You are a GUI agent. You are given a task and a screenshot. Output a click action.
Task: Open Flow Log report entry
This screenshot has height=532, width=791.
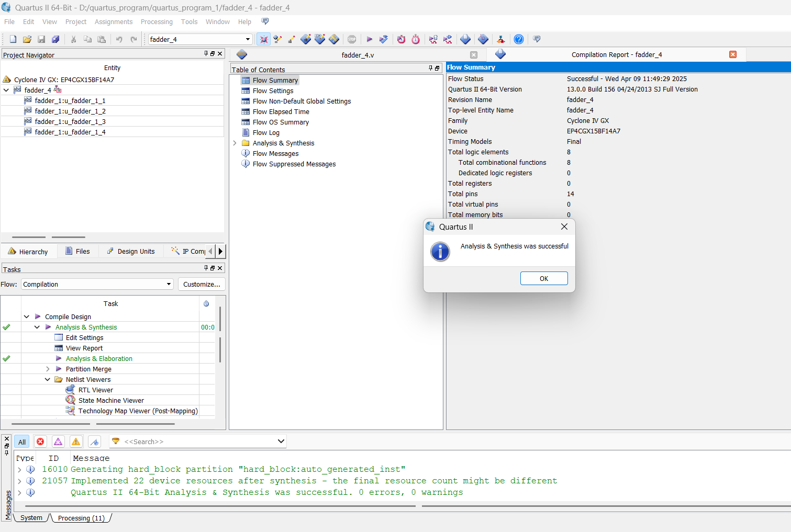(x=266, y=132)
